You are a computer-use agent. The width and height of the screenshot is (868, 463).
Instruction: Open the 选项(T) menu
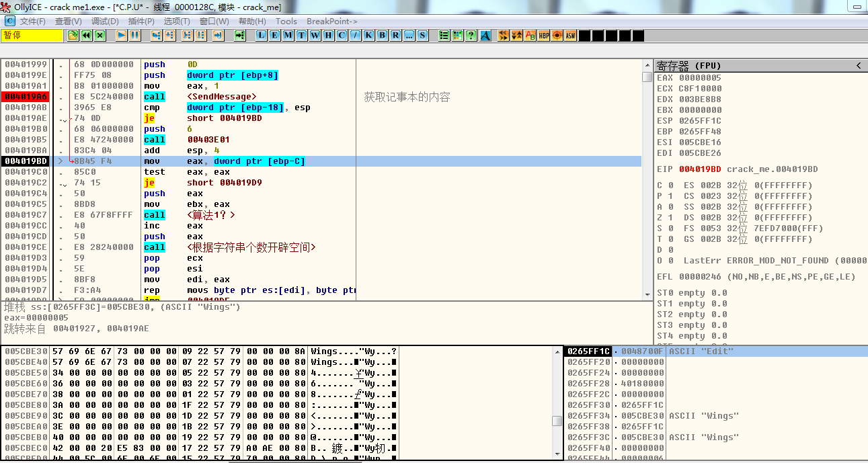tap(177, 21)
